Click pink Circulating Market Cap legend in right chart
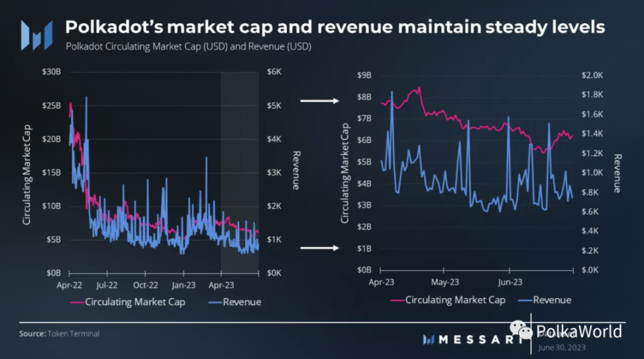The width and height of the screenshot is (644, 359). click(x=448, y=300)
